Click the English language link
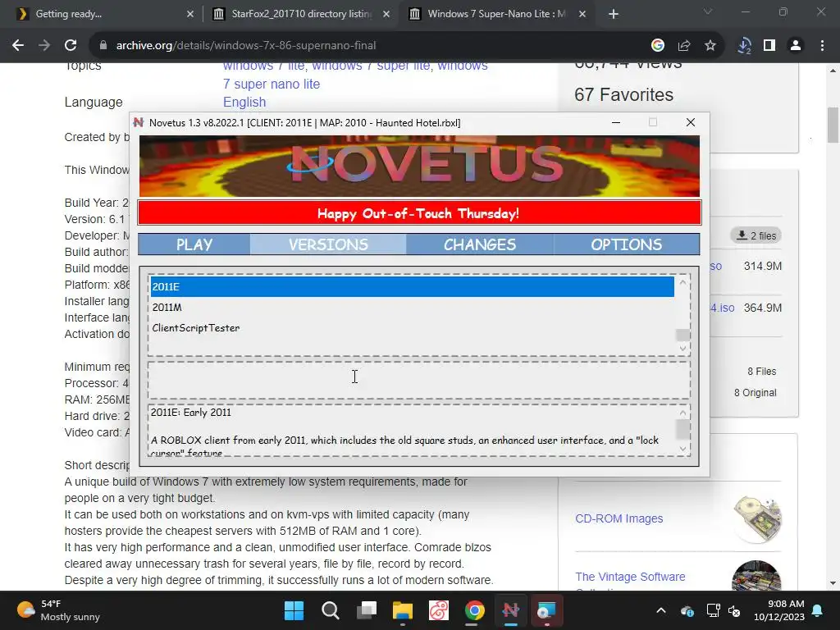The width and height of the screenshot is (840, 630). (244, 103)
